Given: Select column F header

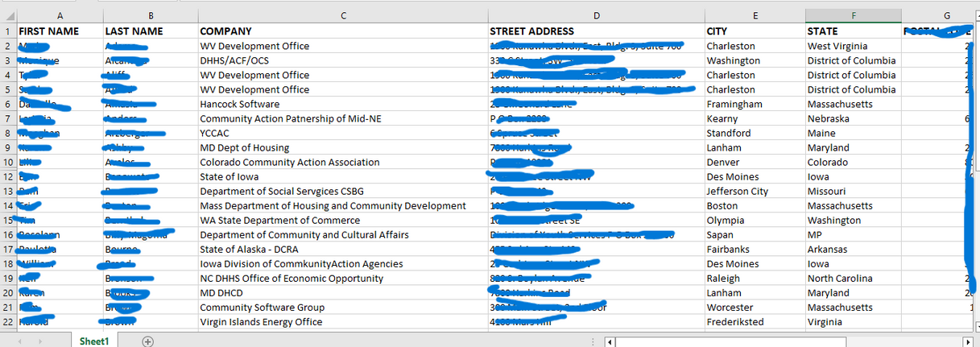Looking at the screenshot, I should (x=853, y=15).
